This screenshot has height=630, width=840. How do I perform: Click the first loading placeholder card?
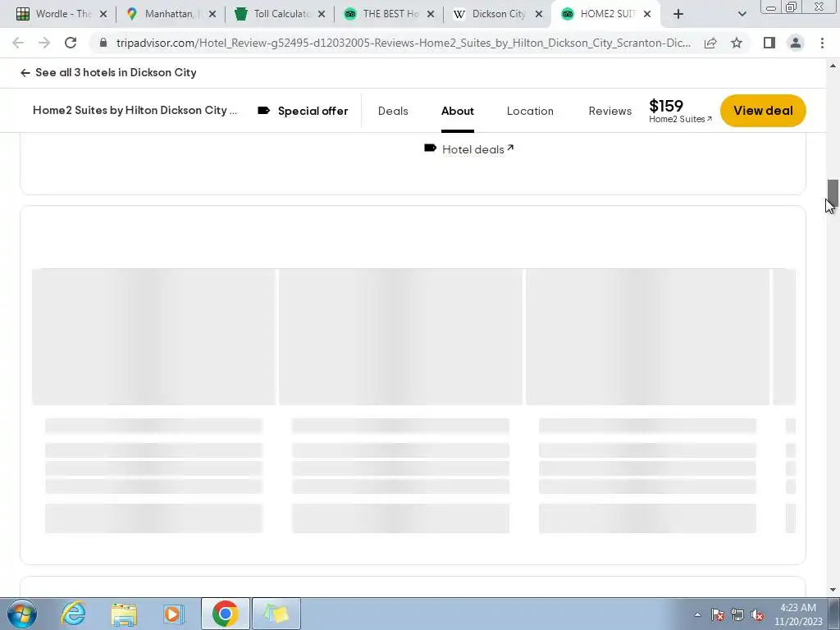pyautogui.click(x=153, y=400)
